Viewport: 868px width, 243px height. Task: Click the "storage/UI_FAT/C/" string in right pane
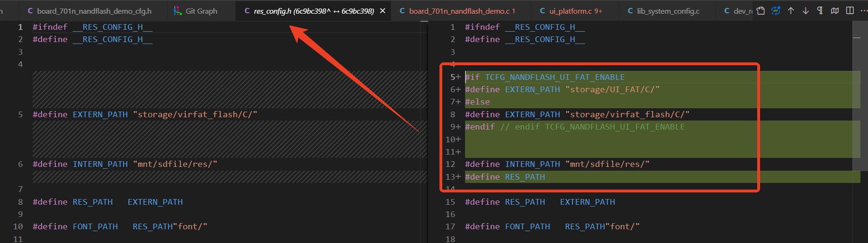[x=612, y=89]
